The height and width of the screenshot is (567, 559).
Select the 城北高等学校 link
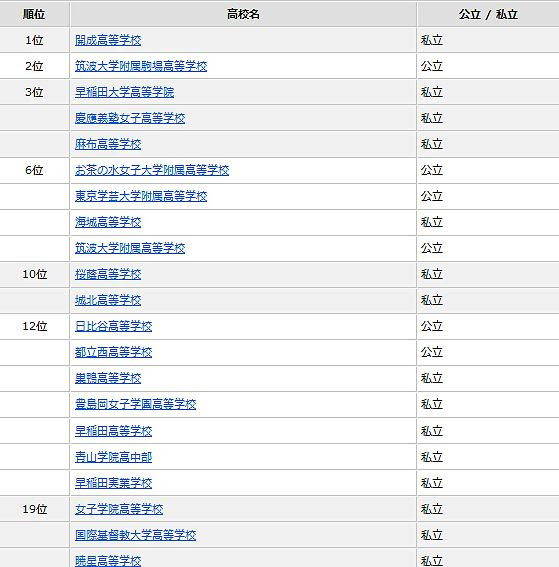pyautogui.click(x=108, y=300)
